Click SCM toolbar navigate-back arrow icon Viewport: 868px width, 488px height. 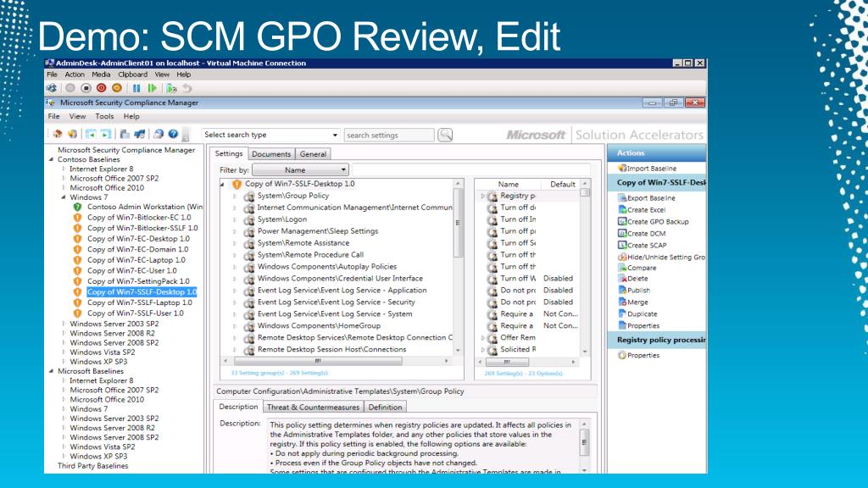pos(90,134)
